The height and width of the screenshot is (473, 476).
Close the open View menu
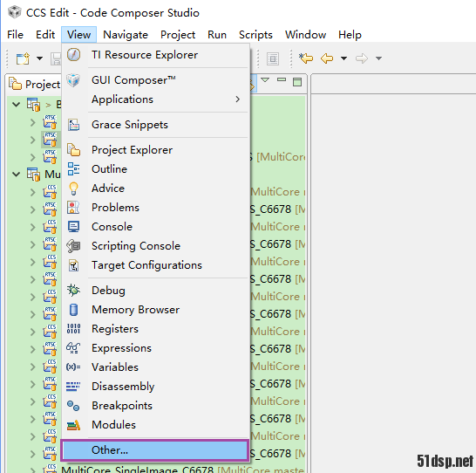point(78,35)
